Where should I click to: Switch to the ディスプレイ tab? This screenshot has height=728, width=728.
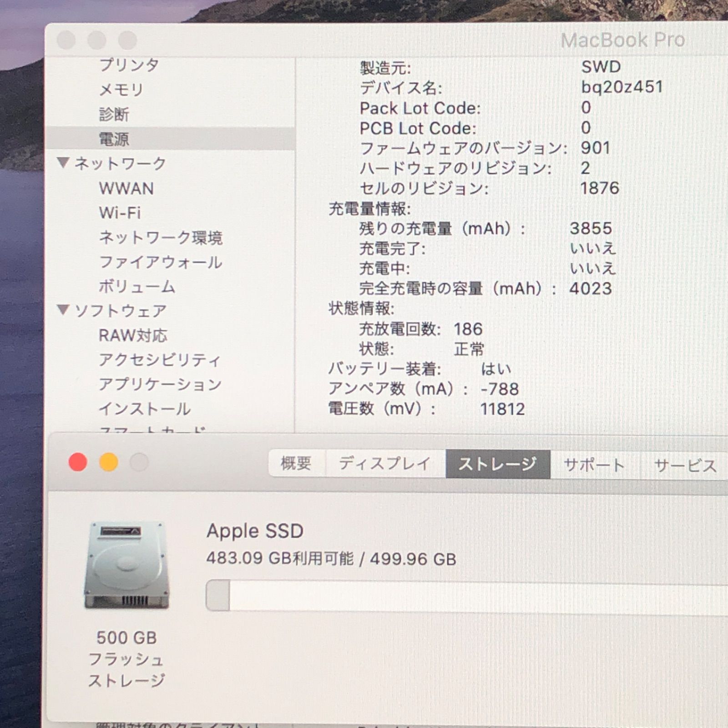pos(385,464)
